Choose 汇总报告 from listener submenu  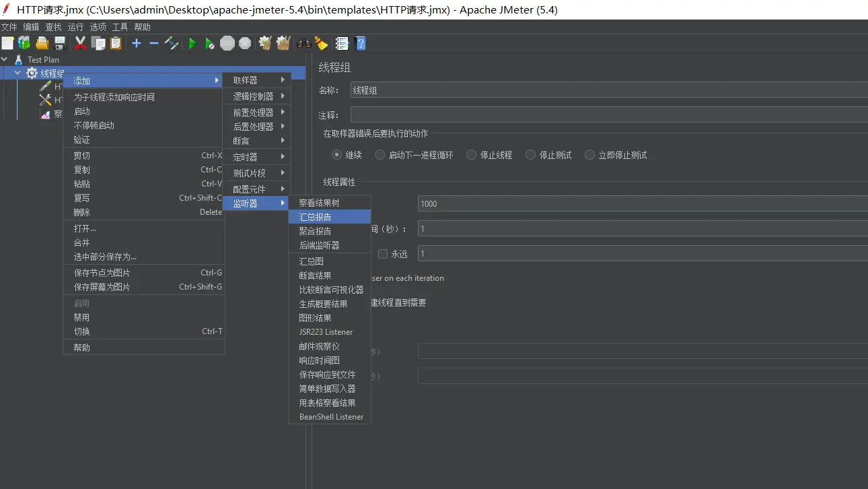coord(329,217)
